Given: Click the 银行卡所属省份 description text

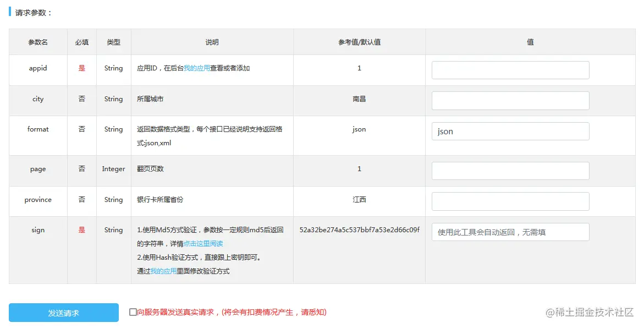Looking at the screenshot, I should click(x=160, y=200).
